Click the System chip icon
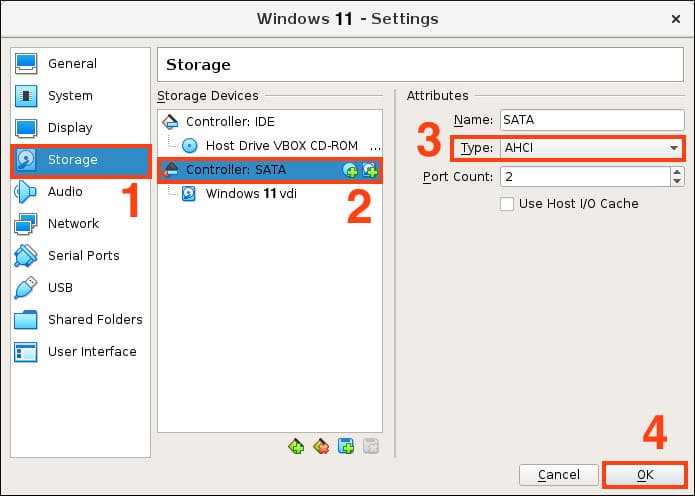This screenshot has width=695, height=496. tap(27, 96)
